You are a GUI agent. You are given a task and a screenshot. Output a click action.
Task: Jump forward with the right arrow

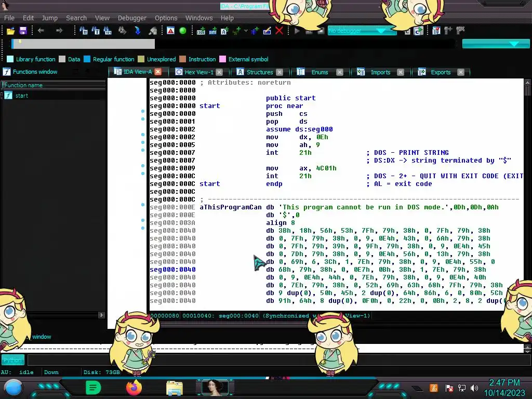(59, 31)
